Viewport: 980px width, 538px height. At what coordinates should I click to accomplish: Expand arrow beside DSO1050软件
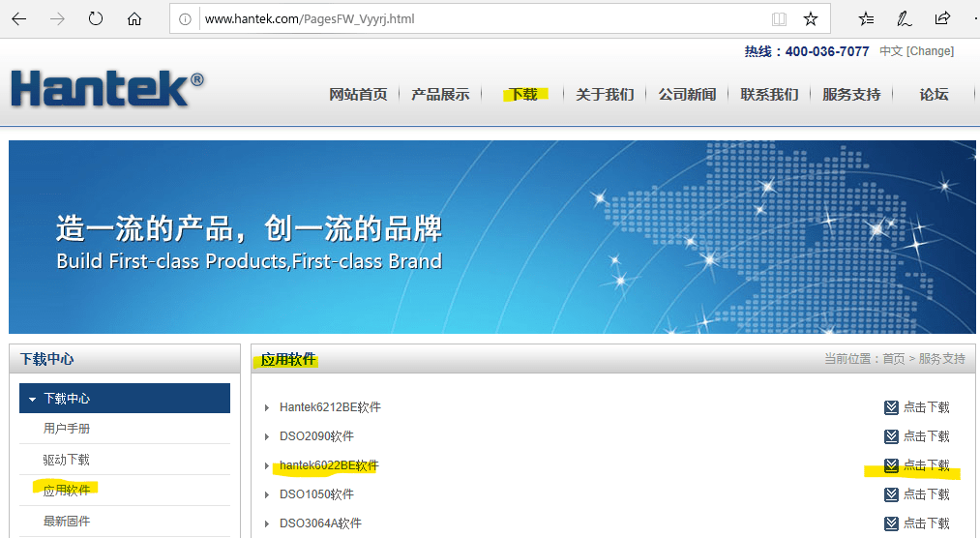[x=267, y=494]
